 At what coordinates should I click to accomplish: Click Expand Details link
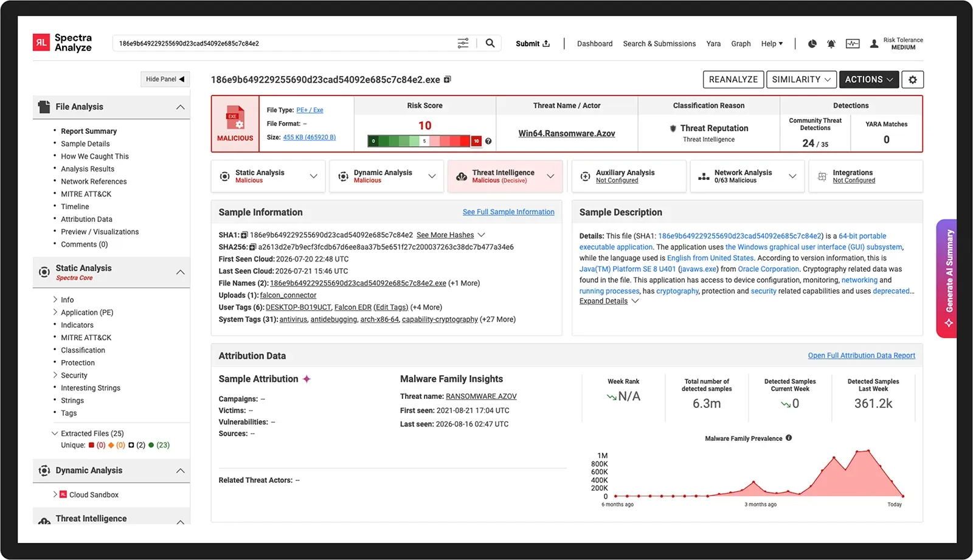click(x=603, y=301)
